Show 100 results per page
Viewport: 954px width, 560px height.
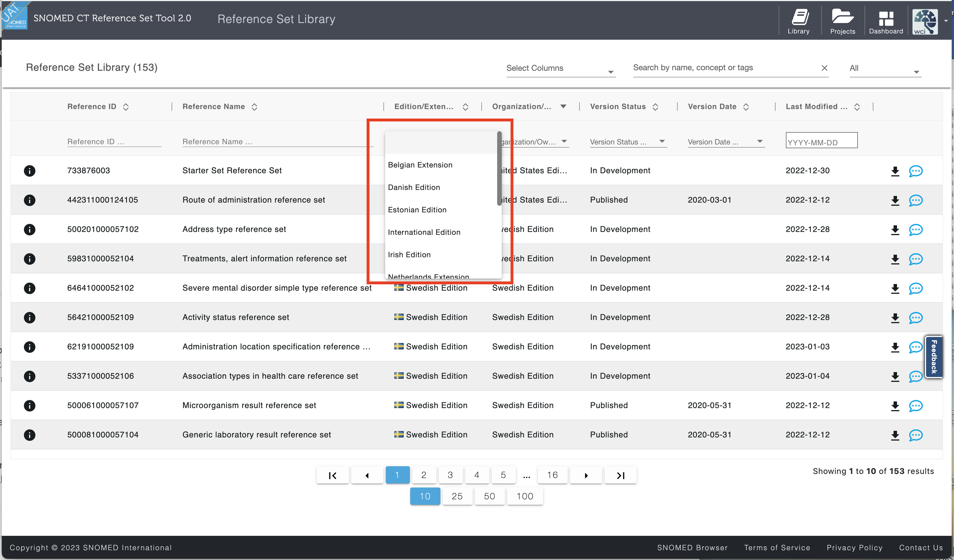point(525,496)
